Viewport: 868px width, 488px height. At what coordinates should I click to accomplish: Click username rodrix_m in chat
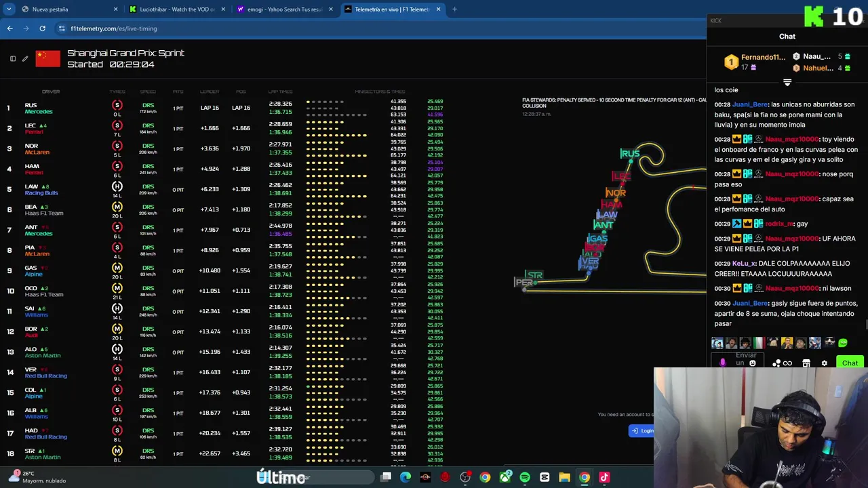coord(779,224)
